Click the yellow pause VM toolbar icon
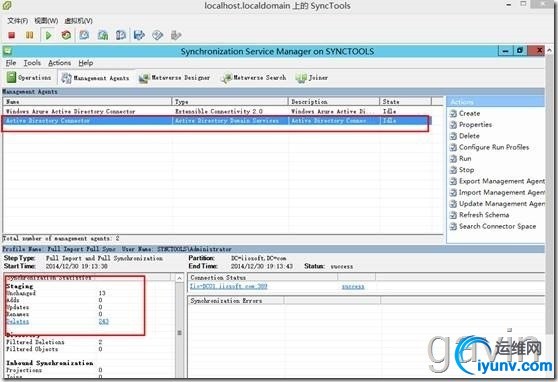This screenshot has height=382, width=558. 30,35
